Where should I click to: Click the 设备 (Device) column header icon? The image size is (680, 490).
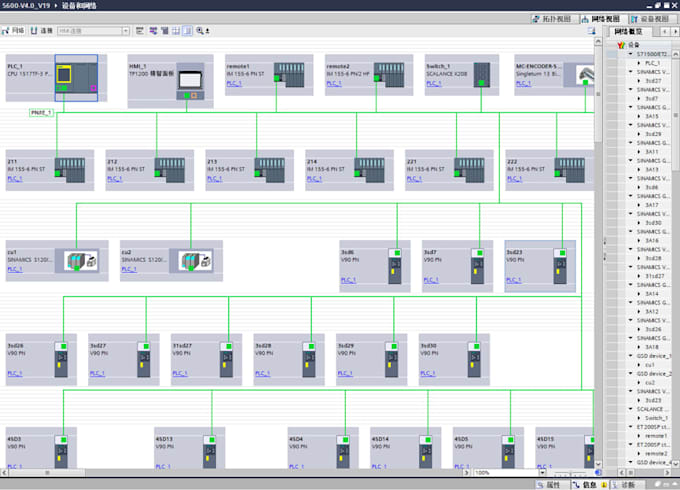tap(621, 45)
